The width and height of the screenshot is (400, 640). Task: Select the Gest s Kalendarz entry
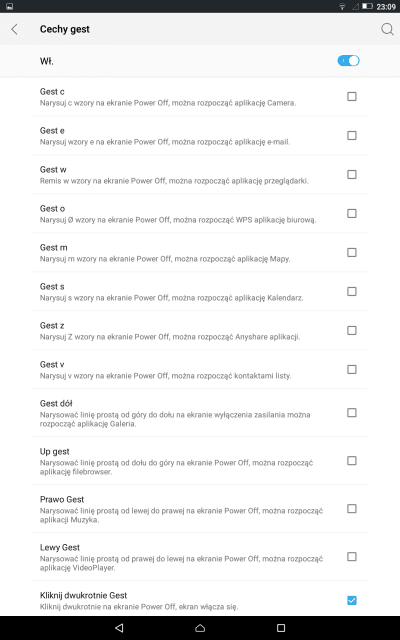pyautogui.click(x=200, y=291)
